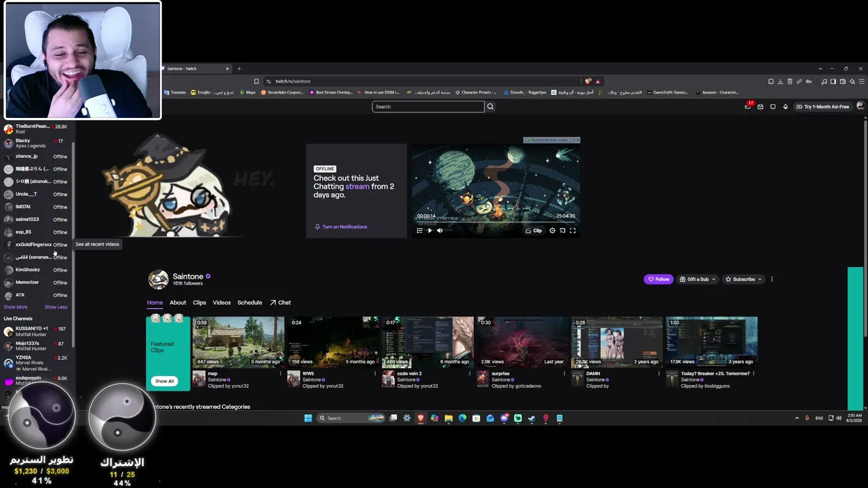This screenshot has height=488, width=868.
Task: Open File Explorer from the taskbar
Action: [x=448, y=418]
